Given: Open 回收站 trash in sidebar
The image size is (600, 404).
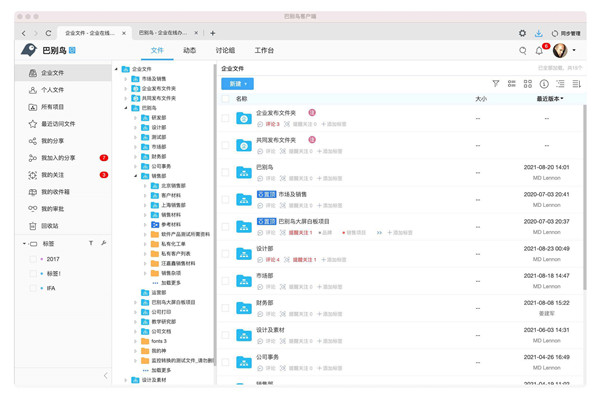Looking at the screenshot, I should pos(49,226).
